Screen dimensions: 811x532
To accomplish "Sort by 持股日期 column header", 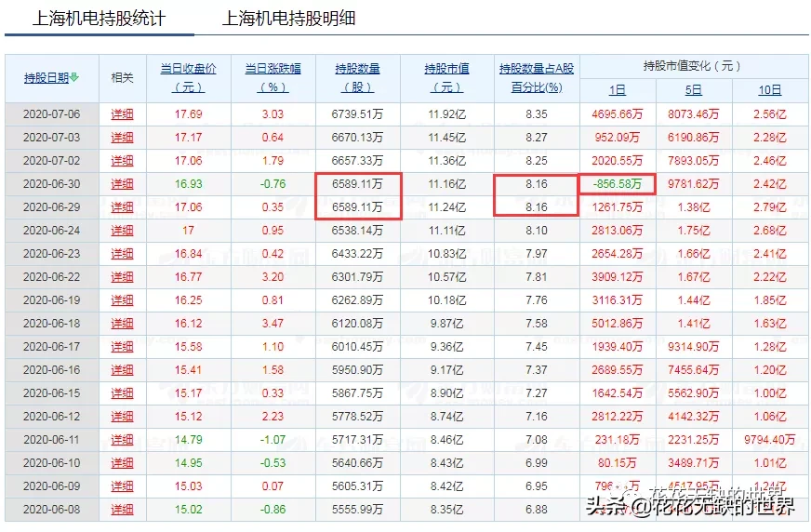I will click(x=46, y=77).
